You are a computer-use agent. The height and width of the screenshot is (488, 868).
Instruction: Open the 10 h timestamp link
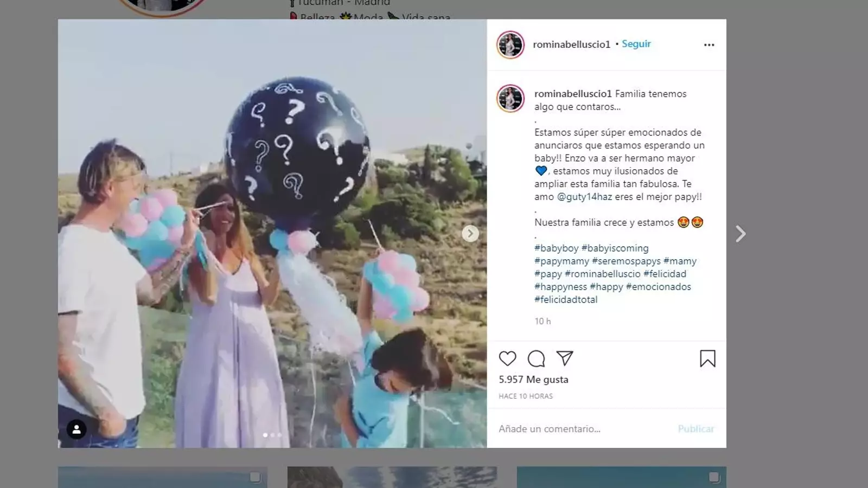coord(542,321)
